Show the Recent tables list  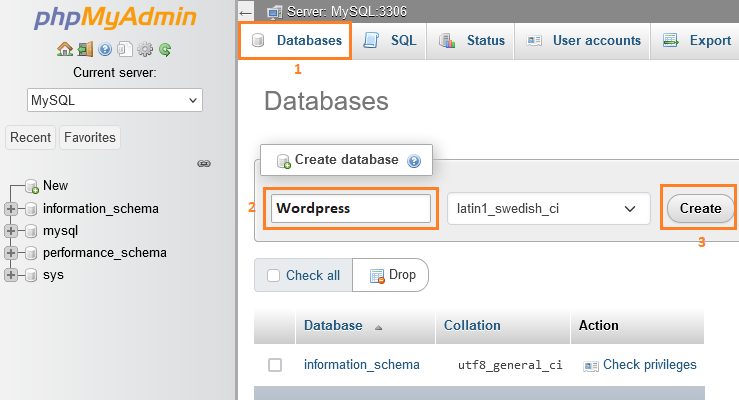coord(31,138)
